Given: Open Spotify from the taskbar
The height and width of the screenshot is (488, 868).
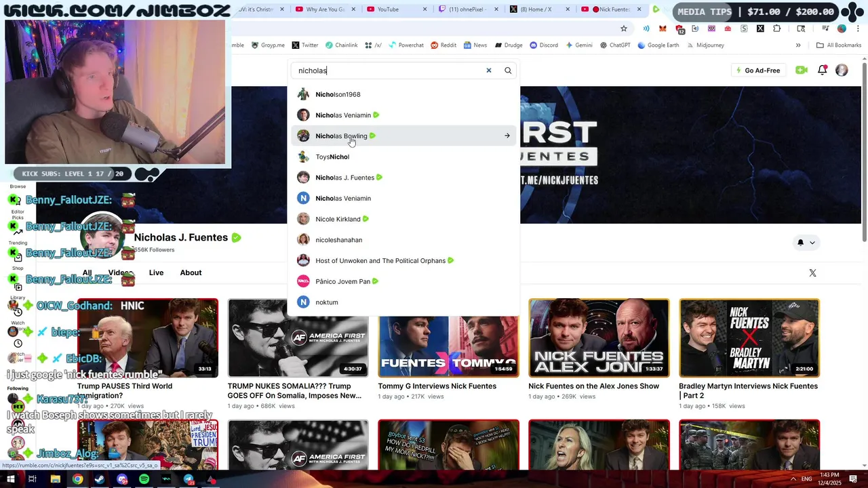Looking at the screenshot, I should 144,479.
